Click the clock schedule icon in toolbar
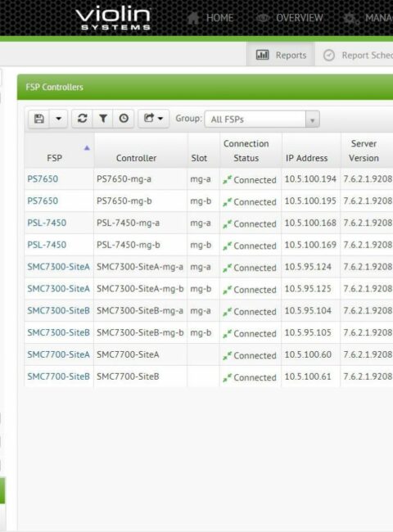 (x=124, y=119)
